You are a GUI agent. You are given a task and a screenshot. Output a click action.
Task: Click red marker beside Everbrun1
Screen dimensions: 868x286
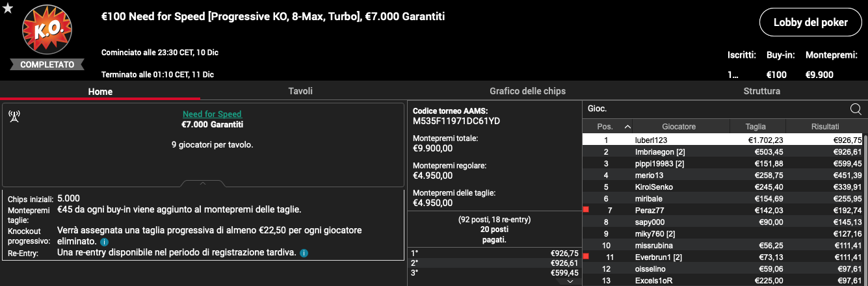point(586,257)
